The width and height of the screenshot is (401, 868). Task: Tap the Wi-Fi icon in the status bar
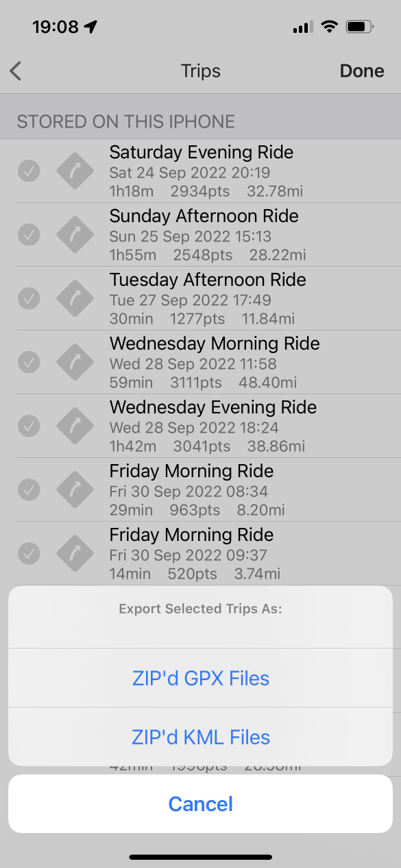coord(329,26)
